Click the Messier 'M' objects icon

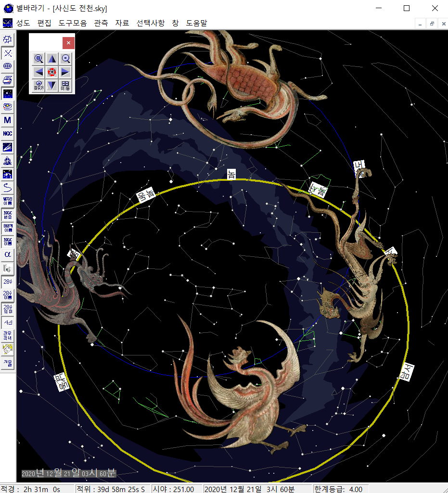8,120
